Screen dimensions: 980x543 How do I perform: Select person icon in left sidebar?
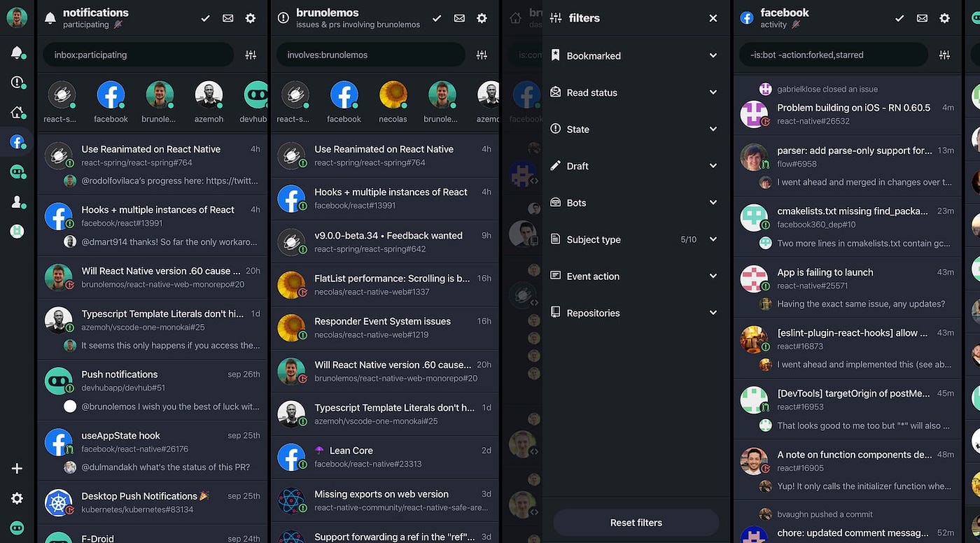(17, 202)
